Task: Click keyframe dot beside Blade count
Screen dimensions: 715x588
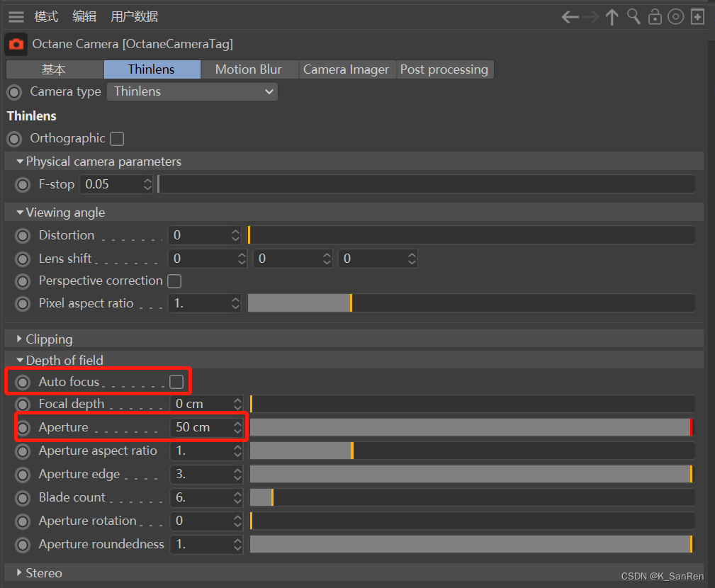Action: (23, 498)
